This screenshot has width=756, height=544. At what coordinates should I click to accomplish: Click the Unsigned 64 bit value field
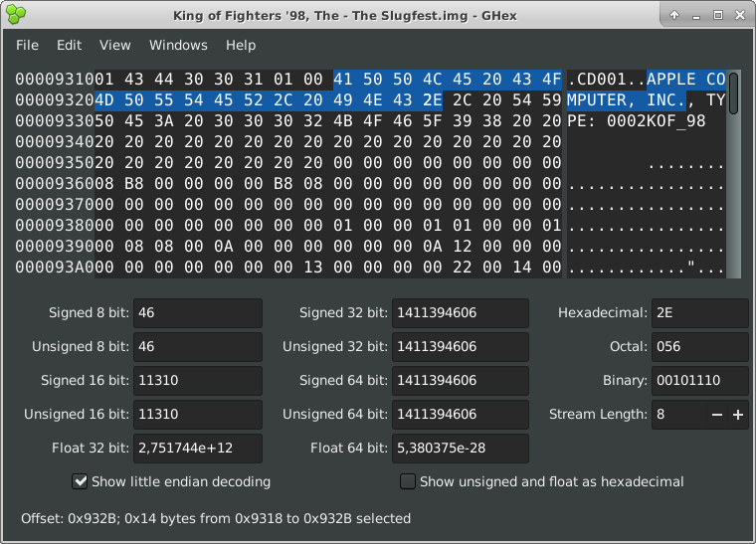point(460,415)
